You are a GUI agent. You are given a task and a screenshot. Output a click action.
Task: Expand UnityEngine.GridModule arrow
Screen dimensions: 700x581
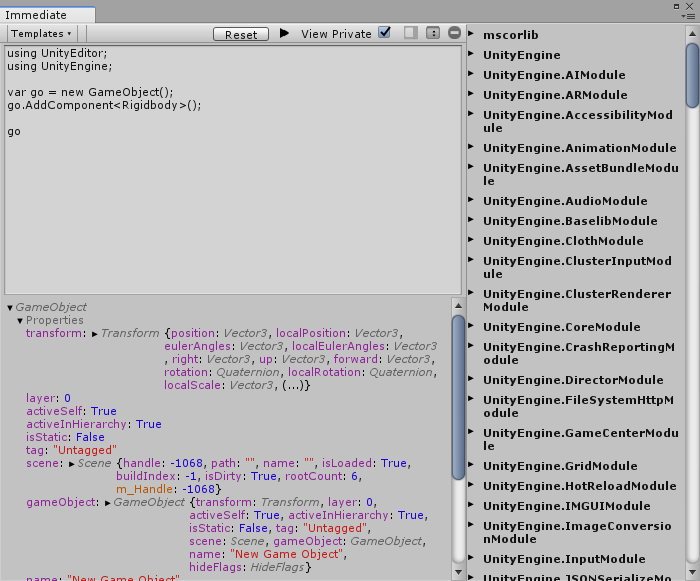[471, 464]
